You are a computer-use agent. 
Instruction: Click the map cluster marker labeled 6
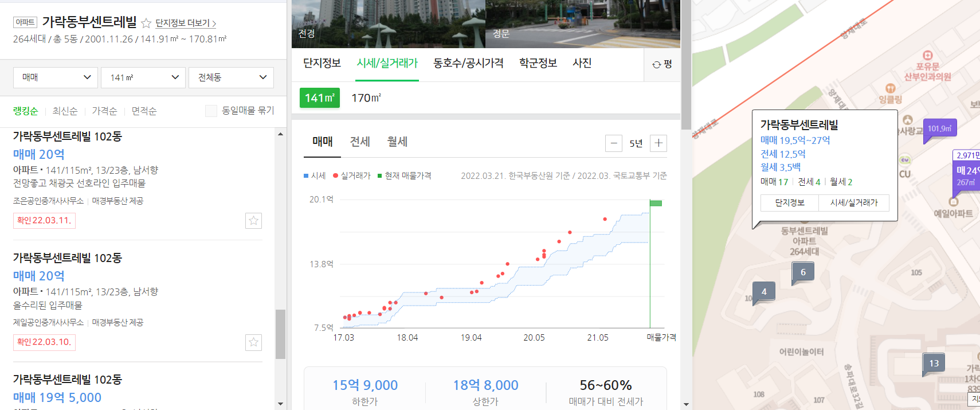[x=803, y=272]
